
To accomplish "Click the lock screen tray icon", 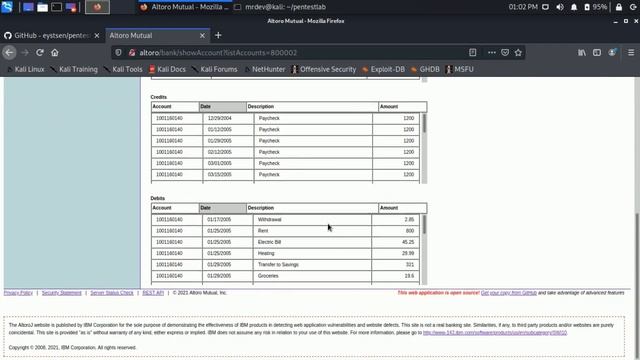I will tap(619, 7).
